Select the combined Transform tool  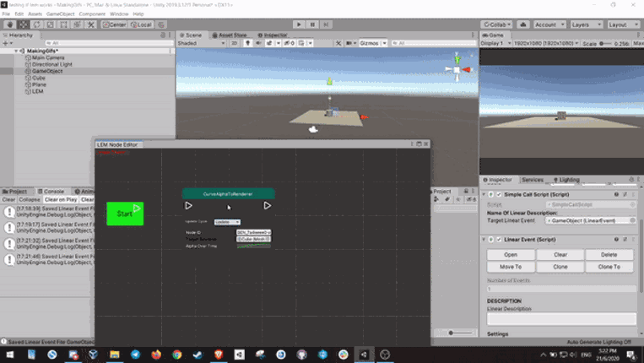point(77,24)
